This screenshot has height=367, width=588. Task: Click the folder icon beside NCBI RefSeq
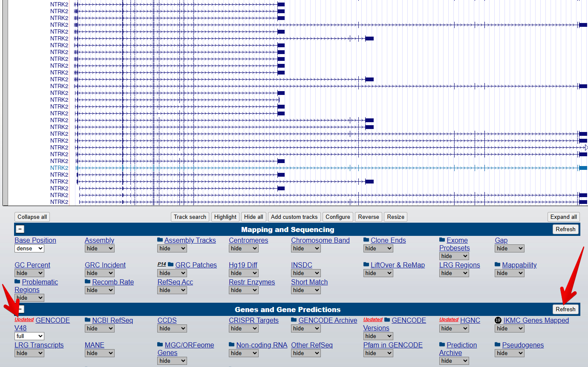[88, 320]
